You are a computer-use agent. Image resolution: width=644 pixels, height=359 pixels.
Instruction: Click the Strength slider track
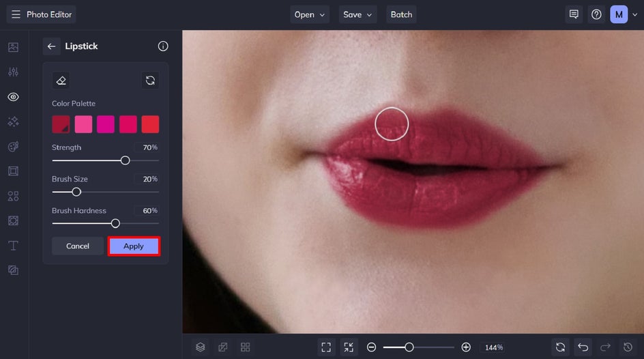coord(89,160)
